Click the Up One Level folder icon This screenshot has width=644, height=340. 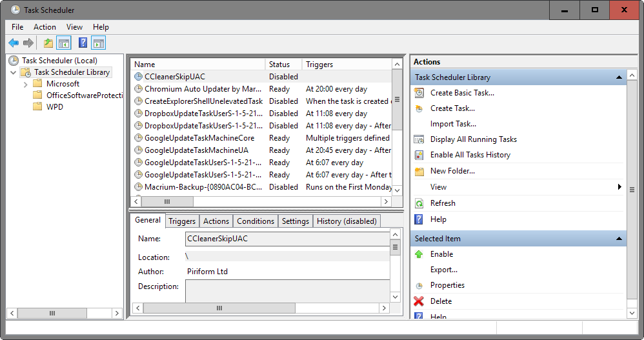coord(48,43)
